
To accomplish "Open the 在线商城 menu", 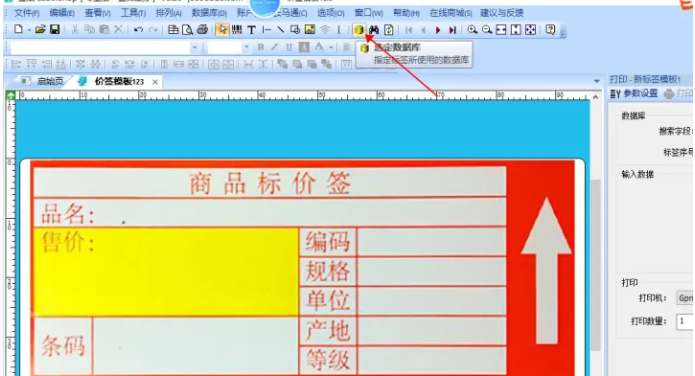I will [x=450, y=13].
